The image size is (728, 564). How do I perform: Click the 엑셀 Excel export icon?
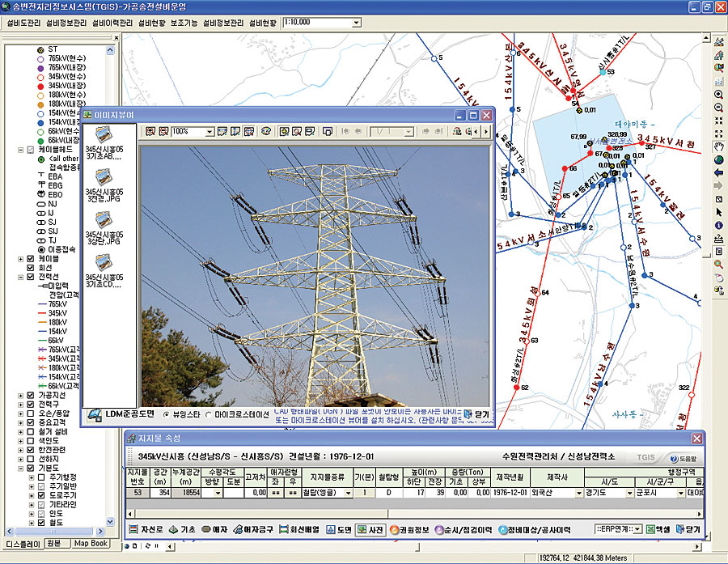pyautogui.click(x=655, y=529)
